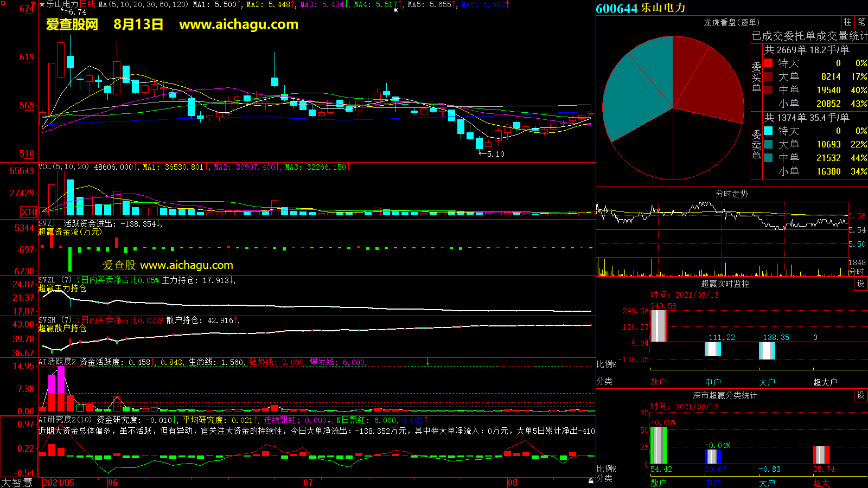Click the 大智慧 label at bottom-left
The image size is (868, 488).
17,483
